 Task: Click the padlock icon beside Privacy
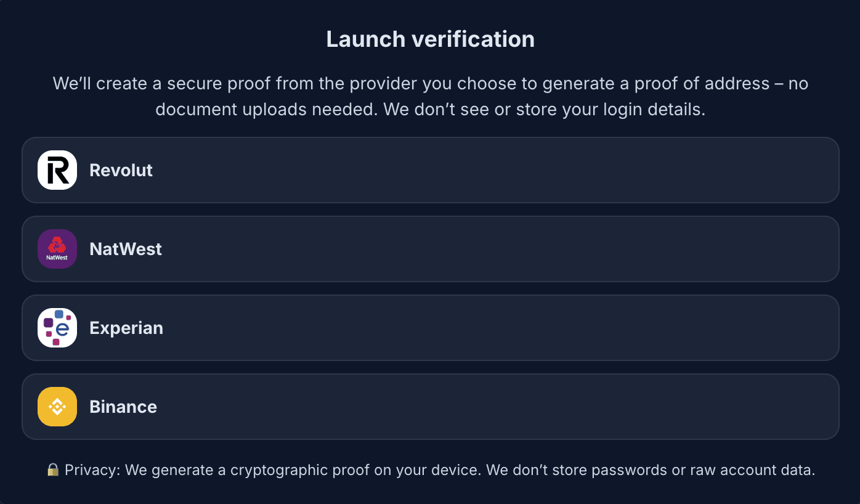[53, 470]
